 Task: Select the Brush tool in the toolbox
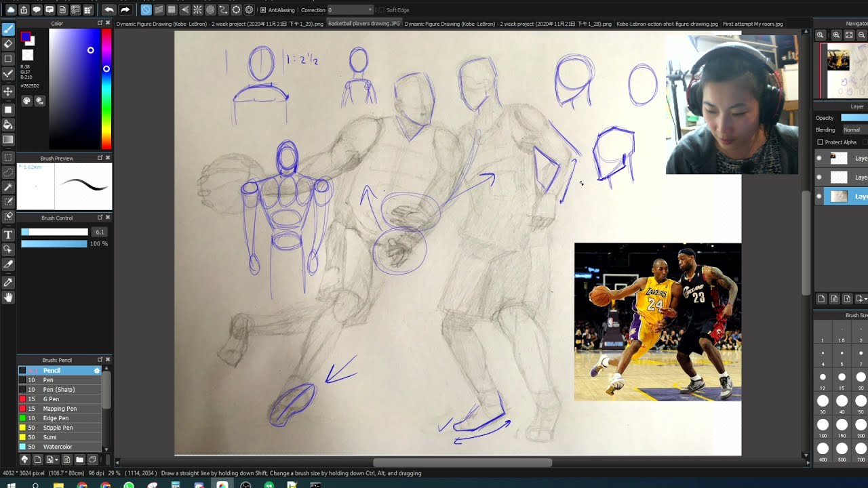pos(8,29)
